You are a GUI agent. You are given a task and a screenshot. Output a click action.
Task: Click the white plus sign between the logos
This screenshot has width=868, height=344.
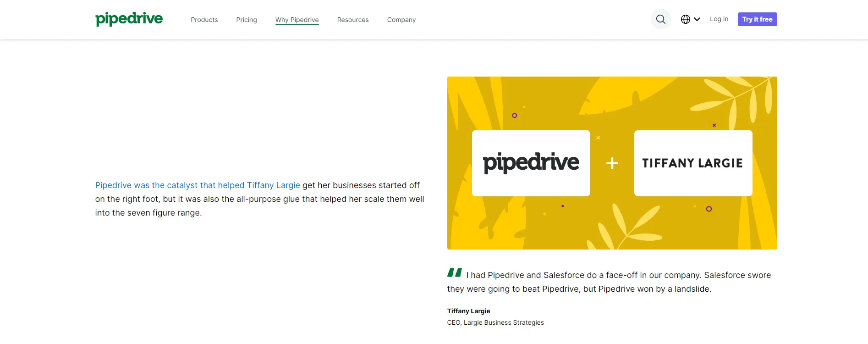[x=612, y=163]
